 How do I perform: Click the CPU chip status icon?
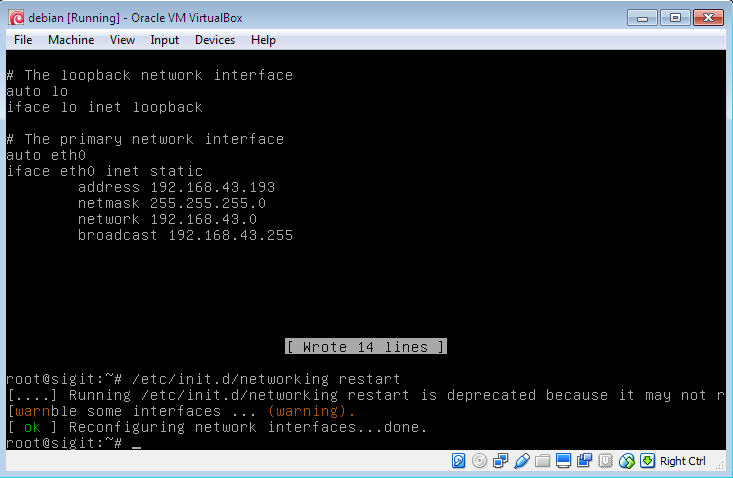[x=605, y=461]
